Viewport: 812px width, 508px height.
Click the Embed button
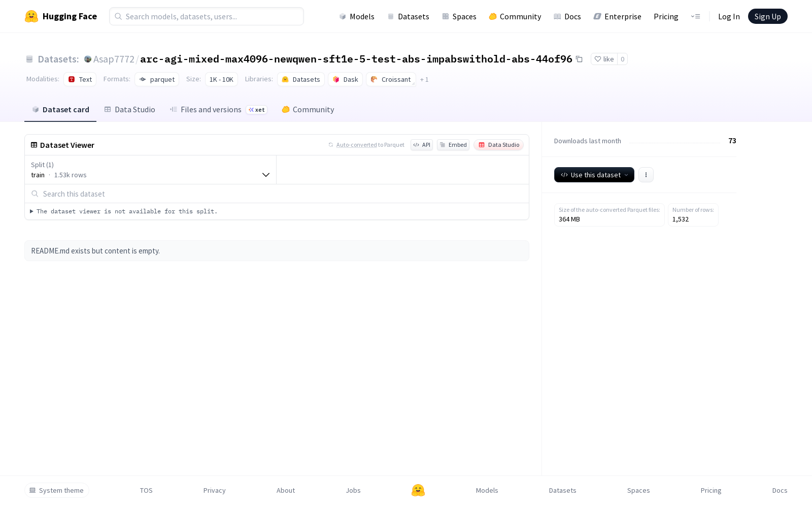pyautogui.click(x=453, y=145)
